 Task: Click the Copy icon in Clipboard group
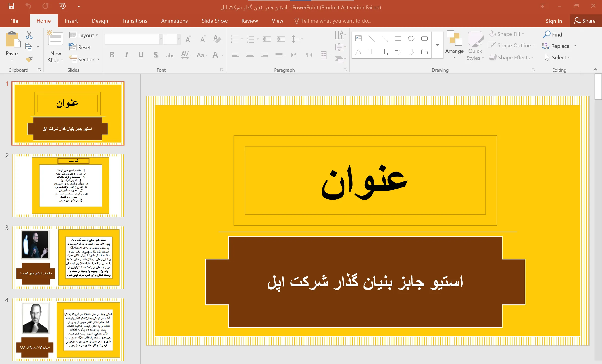pos(29,47)
